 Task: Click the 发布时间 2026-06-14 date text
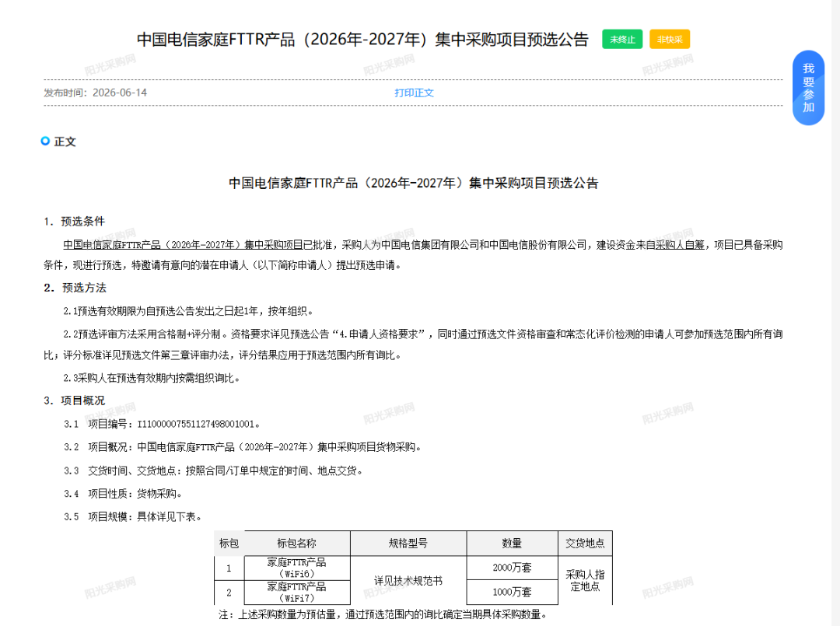point(96,93)
